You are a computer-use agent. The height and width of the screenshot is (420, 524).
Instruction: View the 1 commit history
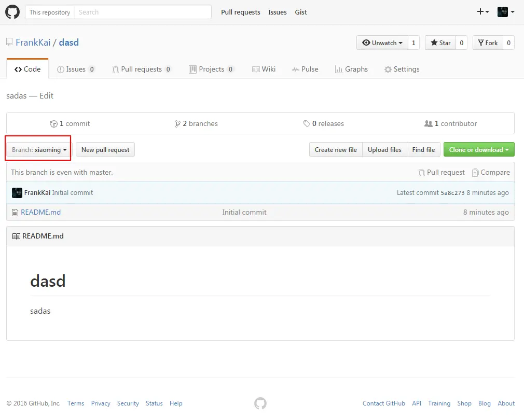70,123
